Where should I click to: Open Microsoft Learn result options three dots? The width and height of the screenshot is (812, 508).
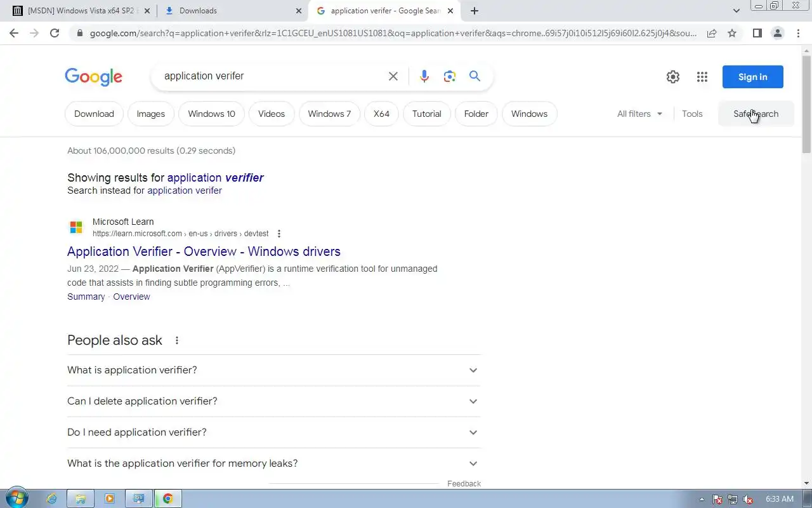coord(278,234)
